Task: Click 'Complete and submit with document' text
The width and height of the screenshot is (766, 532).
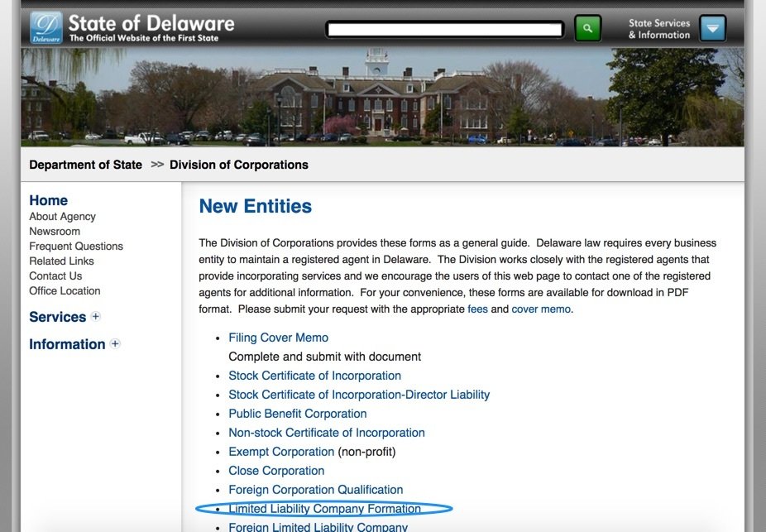Action: click(325, 357)
